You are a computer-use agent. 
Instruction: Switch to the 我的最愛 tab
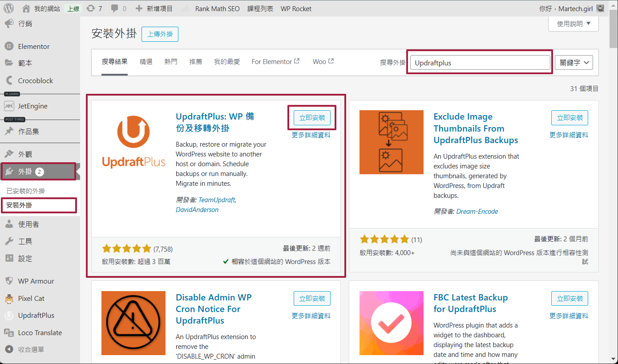pos(226,62)
